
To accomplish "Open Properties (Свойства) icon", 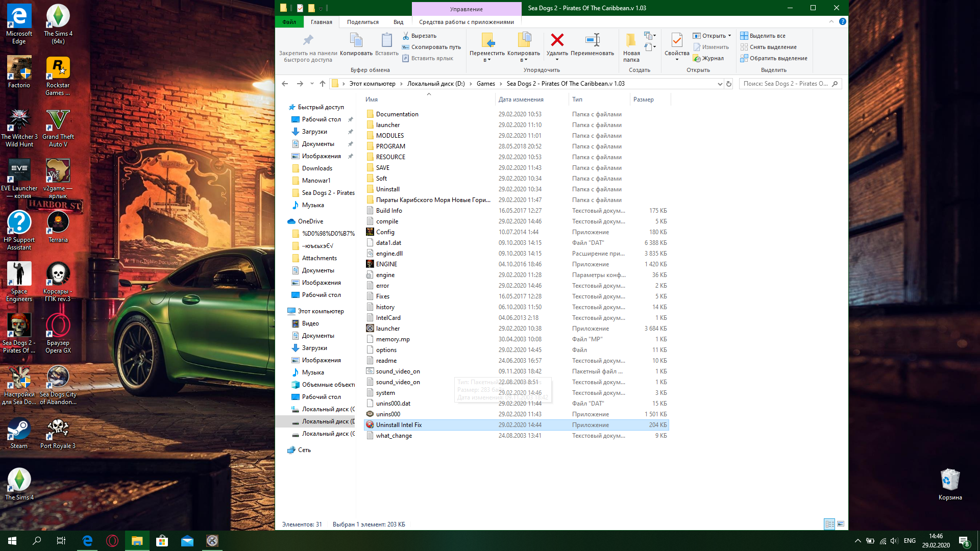I will tap(677, 40).
